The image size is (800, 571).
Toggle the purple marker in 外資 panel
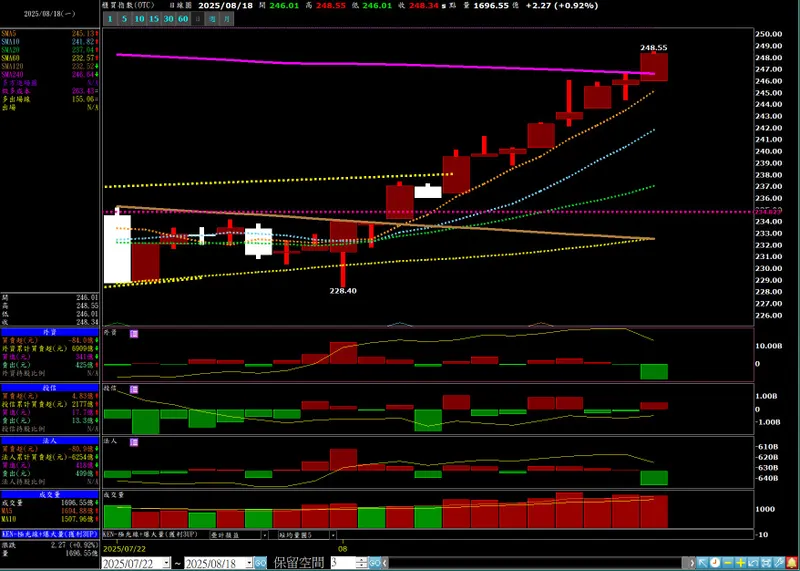point(134,333)
